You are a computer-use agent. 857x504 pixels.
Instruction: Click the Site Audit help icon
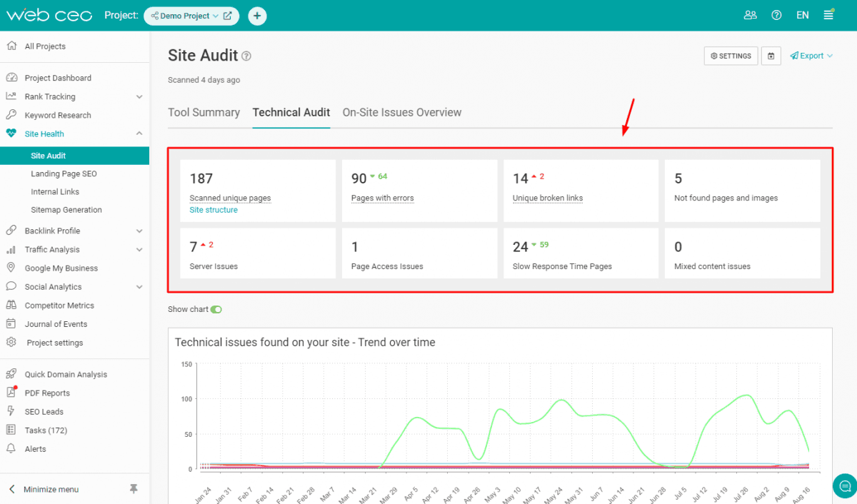(x=246, y=56)
